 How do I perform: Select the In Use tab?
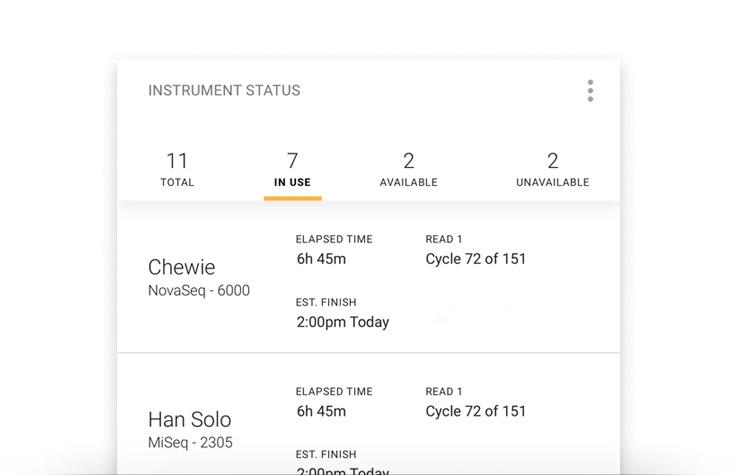[x=292, y=169]
